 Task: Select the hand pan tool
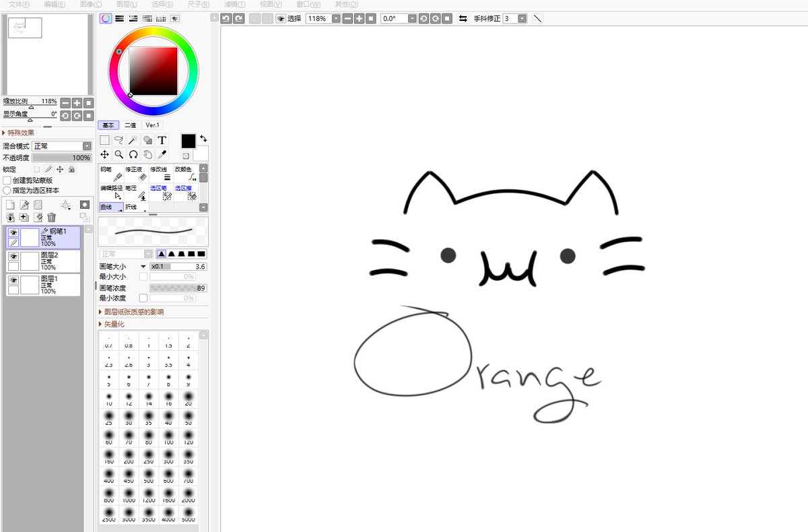[x=147, y=154]
